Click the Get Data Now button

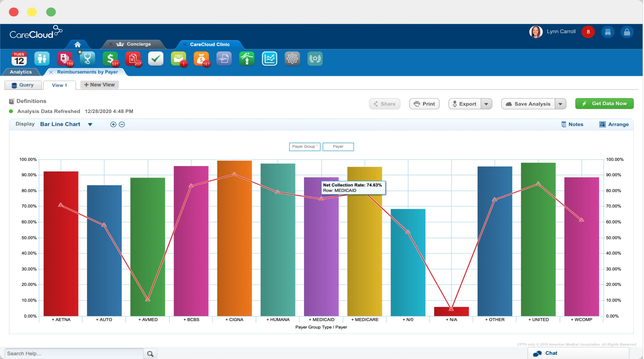pos(604,104)
